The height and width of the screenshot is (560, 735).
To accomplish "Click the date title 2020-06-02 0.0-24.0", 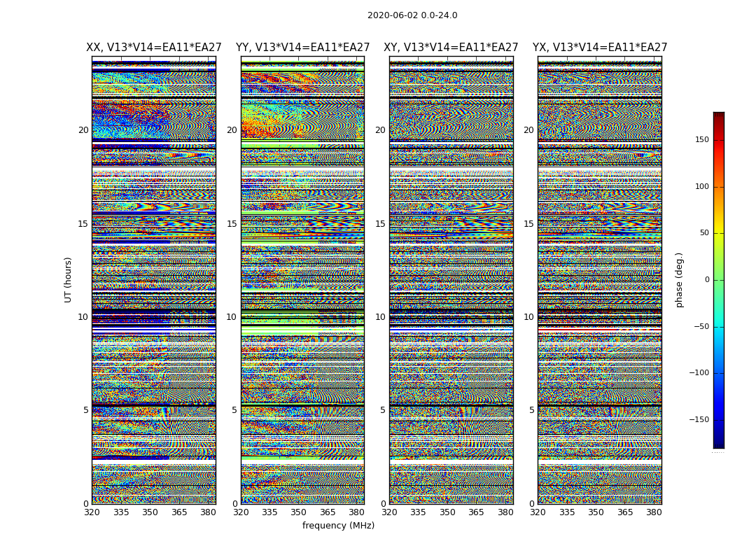I will [x=412, y=15].
